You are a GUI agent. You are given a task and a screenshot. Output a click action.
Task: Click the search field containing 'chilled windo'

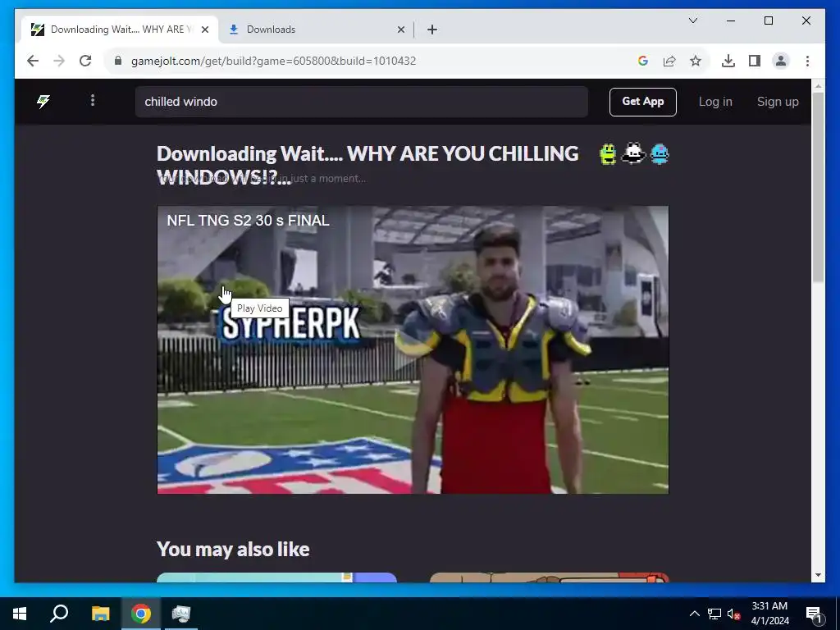click(x=361, y=102)
